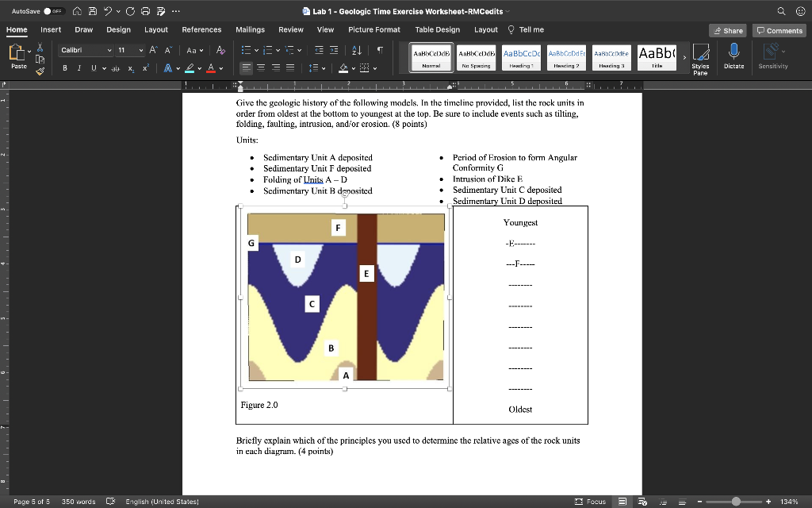Search in document with magnifier icon
This screenshot has width=812, height=508.
pos(781,11)
